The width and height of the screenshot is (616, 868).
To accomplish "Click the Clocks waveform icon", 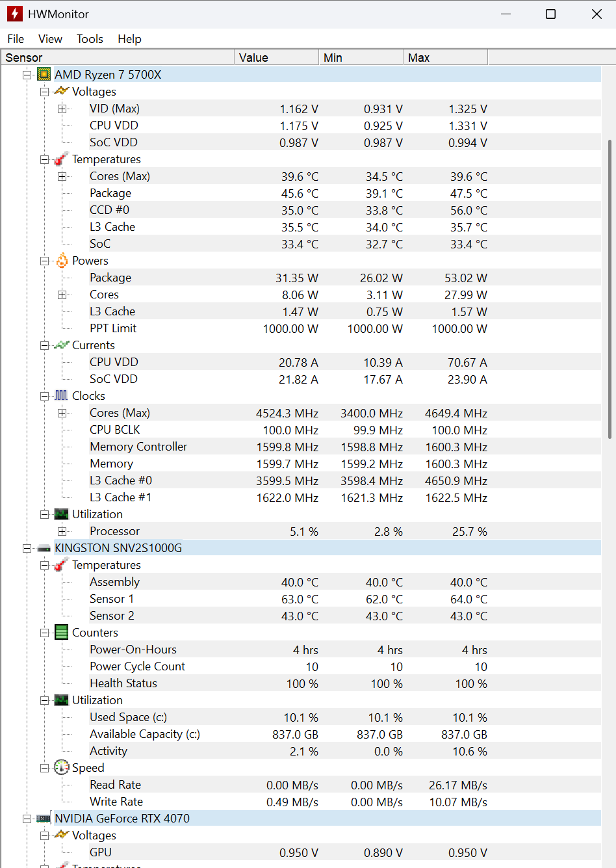I will 62,395.
